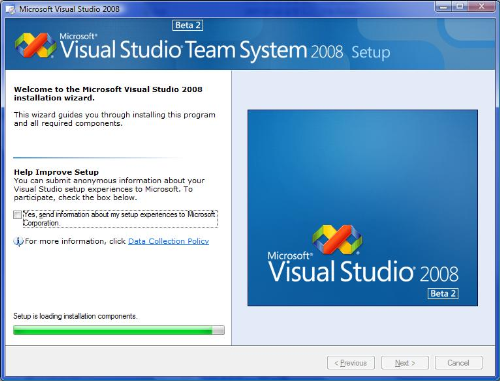Maximize the setup window
The image size is (500, 381).
pos(460,7)
